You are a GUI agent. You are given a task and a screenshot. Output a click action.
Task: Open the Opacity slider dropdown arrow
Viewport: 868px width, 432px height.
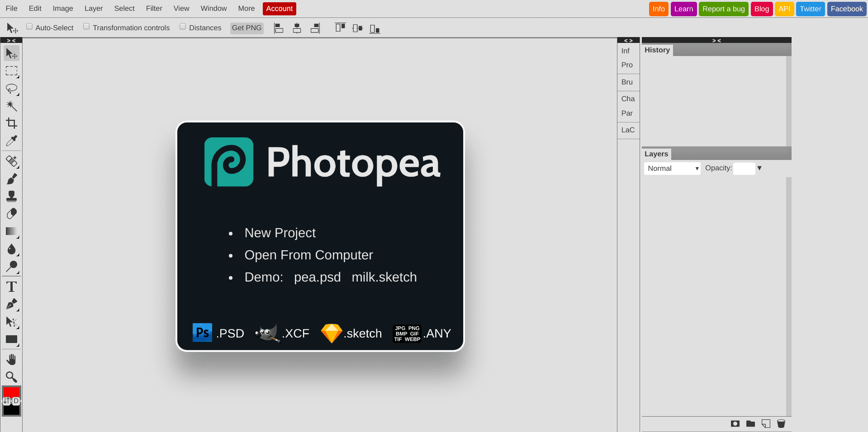759,168
